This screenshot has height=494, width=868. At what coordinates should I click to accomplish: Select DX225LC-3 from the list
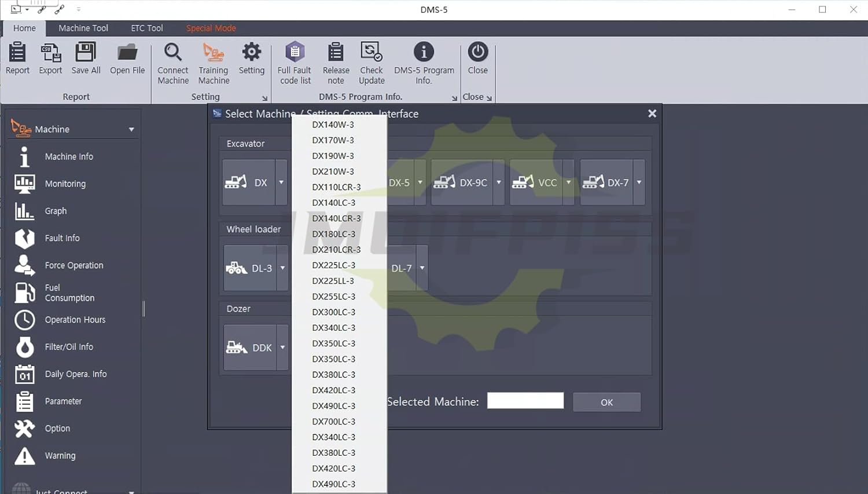click(340, 265)
